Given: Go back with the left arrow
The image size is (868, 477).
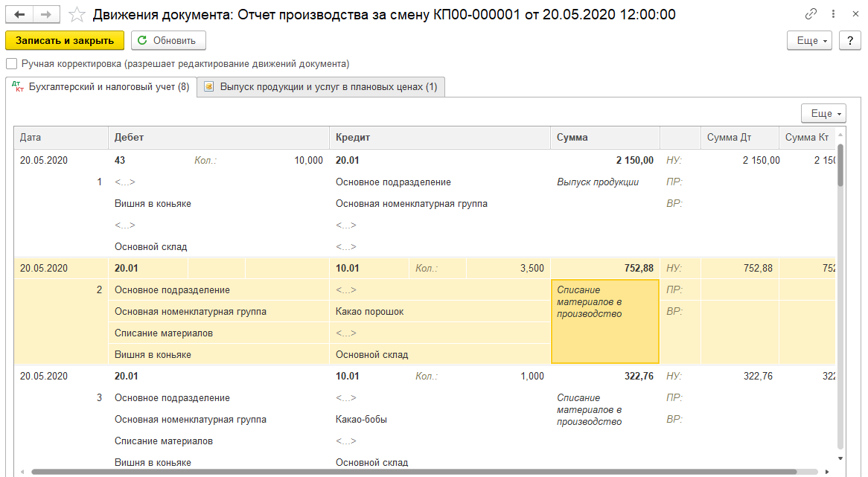Looking at the screenshot, I should [19, 14].
